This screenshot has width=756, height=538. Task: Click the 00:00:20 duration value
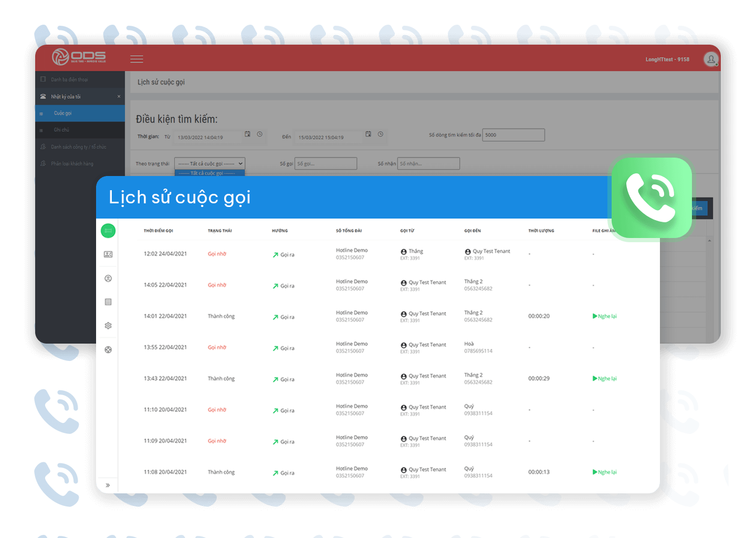pyautogui.click(x=539, y=316)
